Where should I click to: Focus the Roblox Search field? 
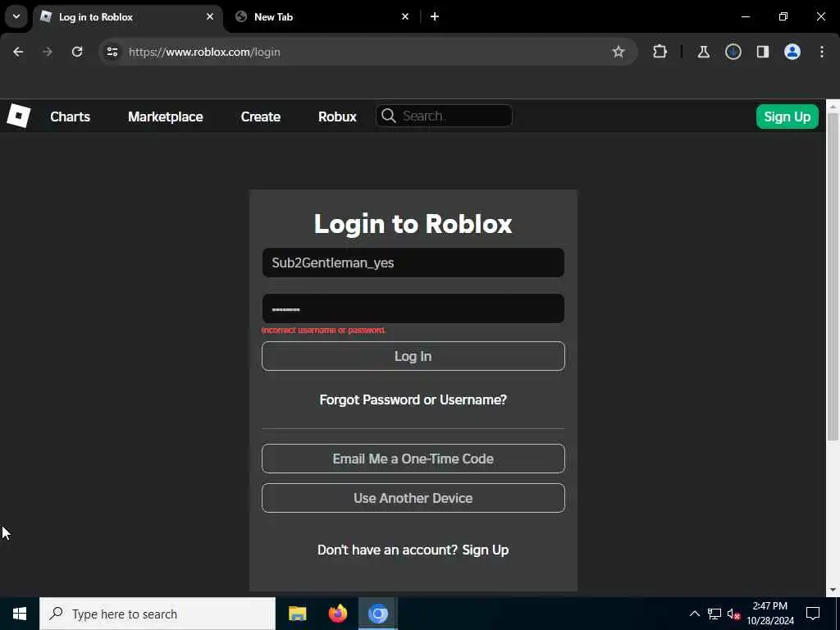point(444,116)
